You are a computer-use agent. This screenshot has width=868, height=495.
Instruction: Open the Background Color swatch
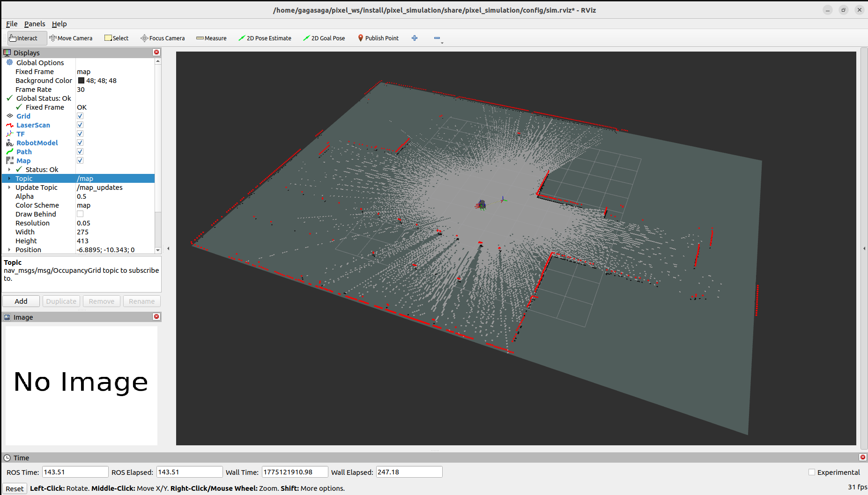(x=81, y=81)
